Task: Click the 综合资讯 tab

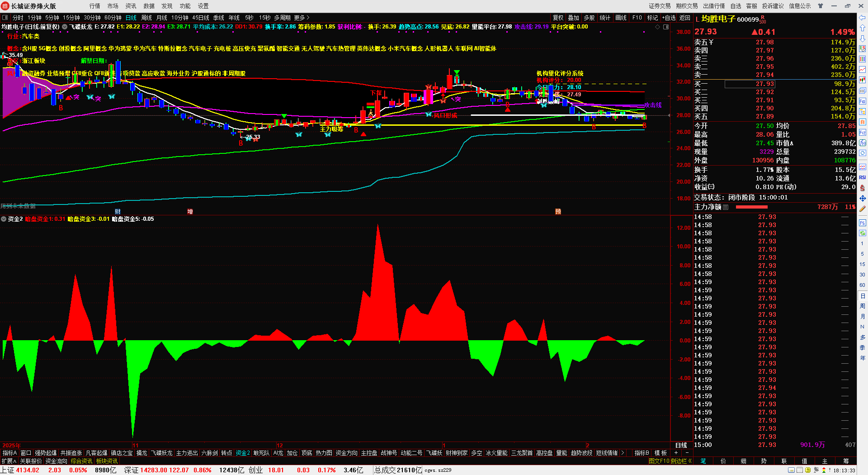Action: point(81,461)
